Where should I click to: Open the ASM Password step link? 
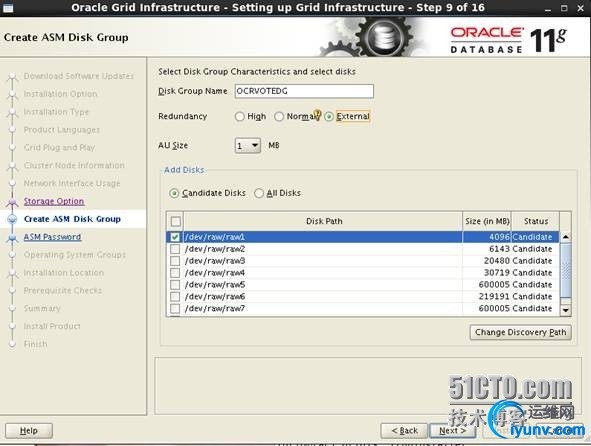coord(52,237)
